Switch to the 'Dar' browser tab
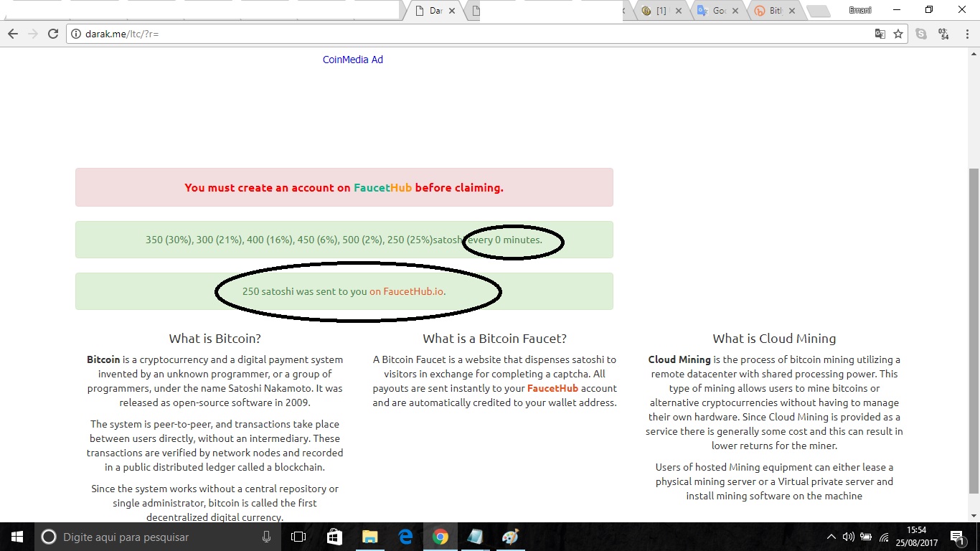The image size is (980, 551). coord(435,11)
